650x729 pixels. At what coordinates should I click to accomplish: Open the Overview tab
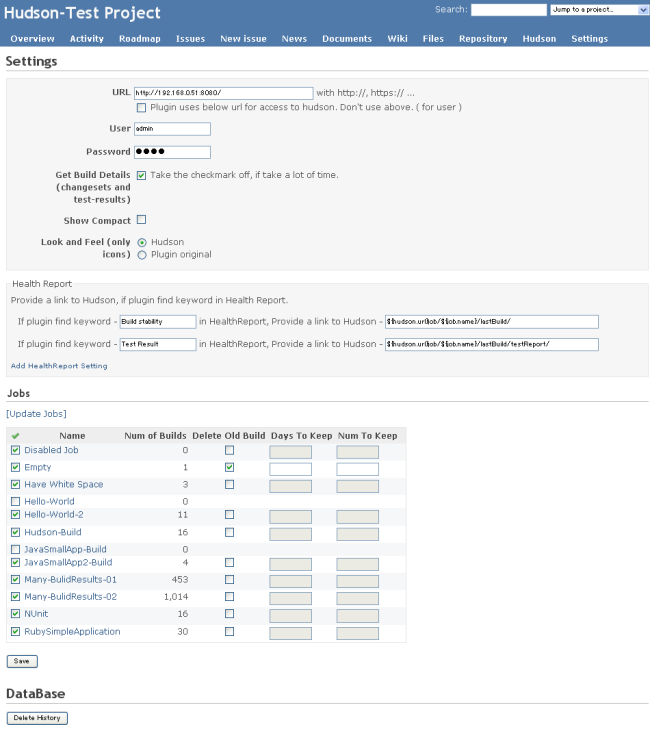coord(33,39)
